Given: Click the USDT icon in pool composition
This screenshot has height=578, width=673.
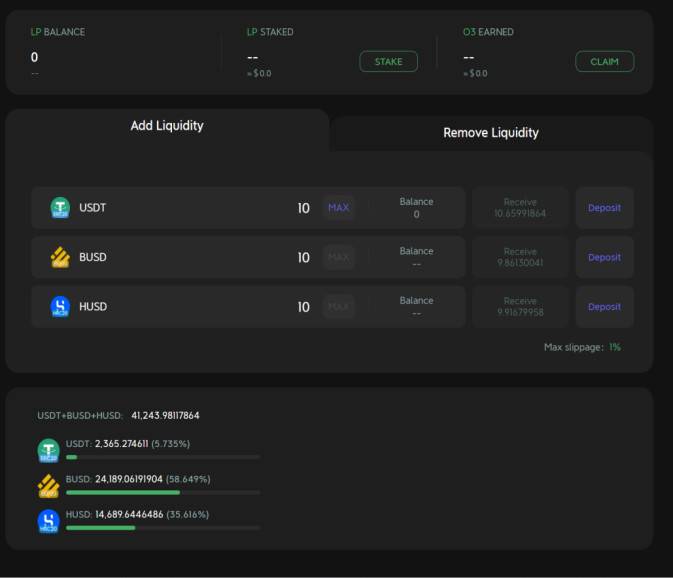Looking at the screenshot, I should (48, 450).
